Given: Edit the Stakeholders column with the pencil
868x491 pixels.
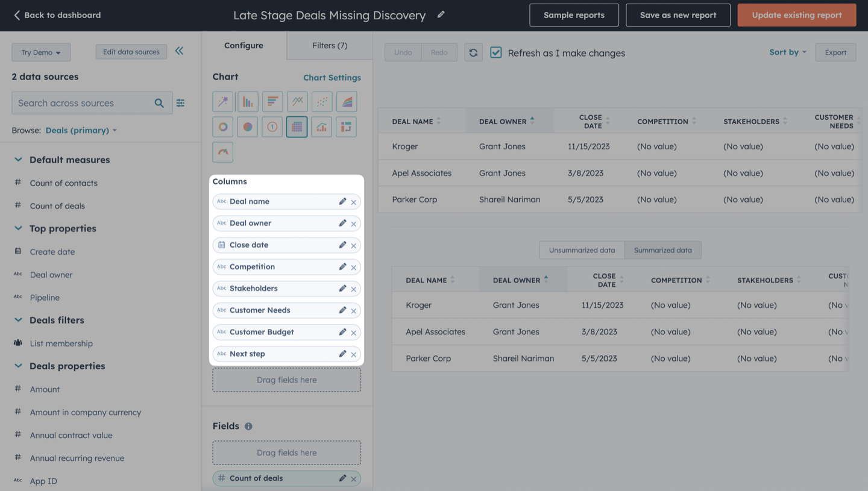Looking at the screenshot, I should pos(342,289).
